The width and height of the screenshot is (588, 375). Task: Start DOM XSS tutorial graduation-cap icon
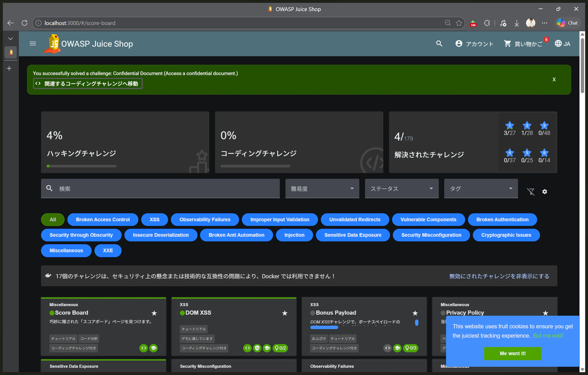pos(267,348)
